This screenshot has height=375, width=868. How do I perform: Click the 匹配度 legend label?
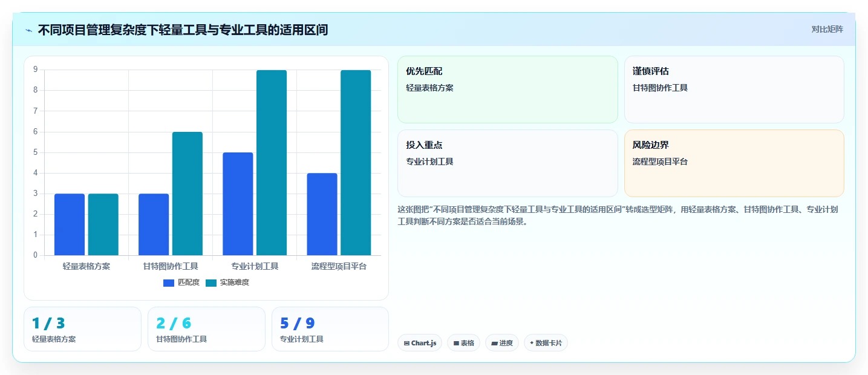pos(189,282)
